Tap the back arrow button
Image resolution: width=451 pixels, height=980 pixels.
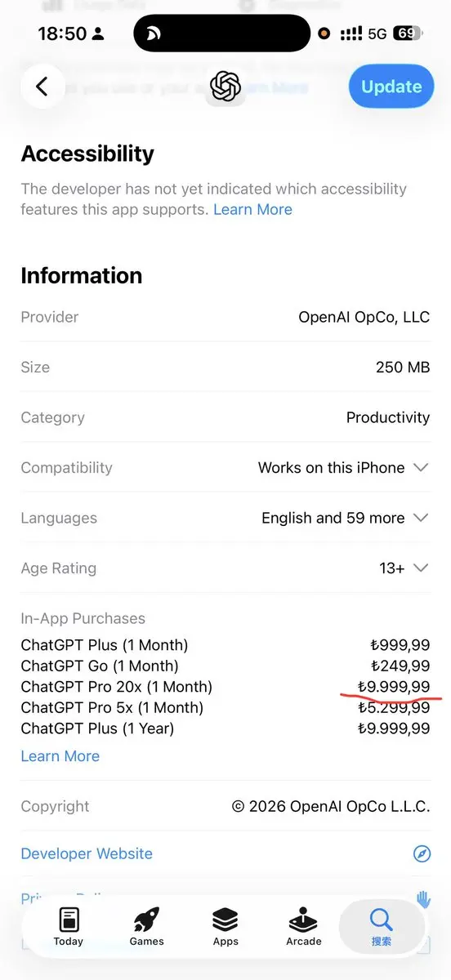coord(43,87)
